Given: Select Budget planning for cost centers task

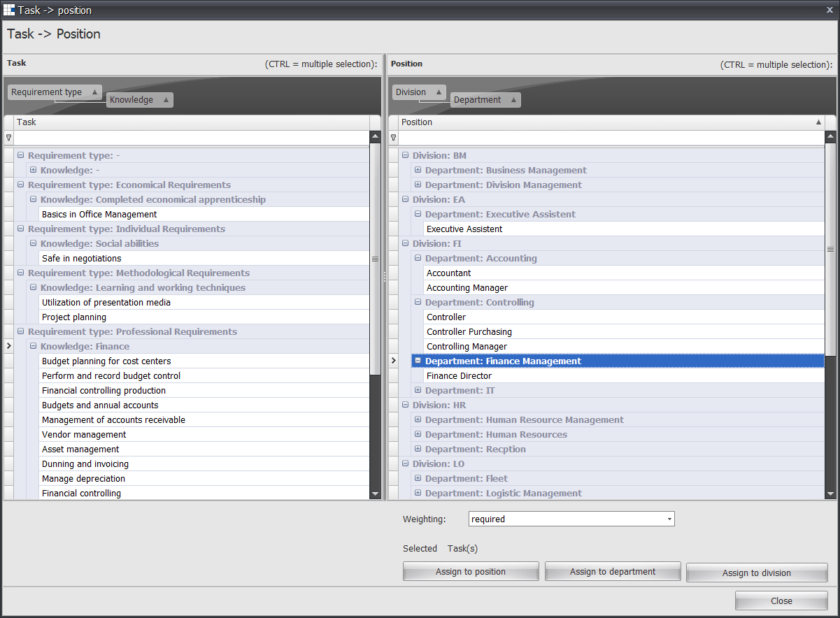Looking at the screenshot, I should click(106, 361).
